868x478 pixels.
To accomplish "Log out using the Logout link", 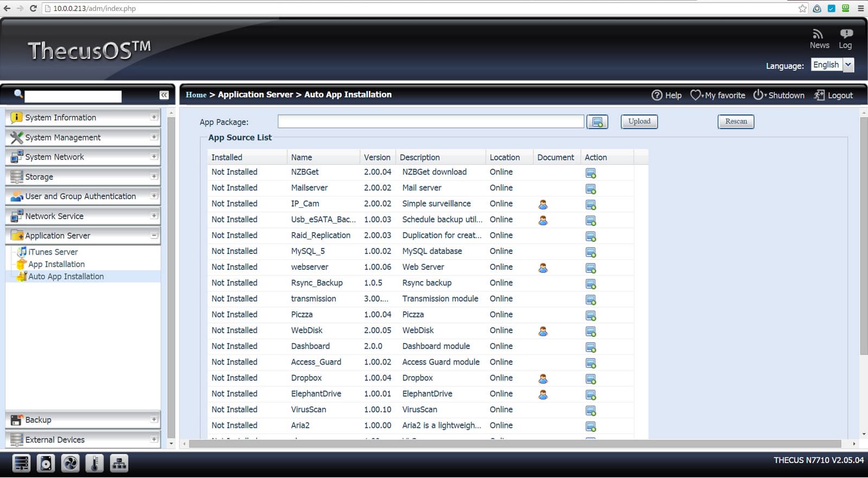I will (x=834, y=95).
